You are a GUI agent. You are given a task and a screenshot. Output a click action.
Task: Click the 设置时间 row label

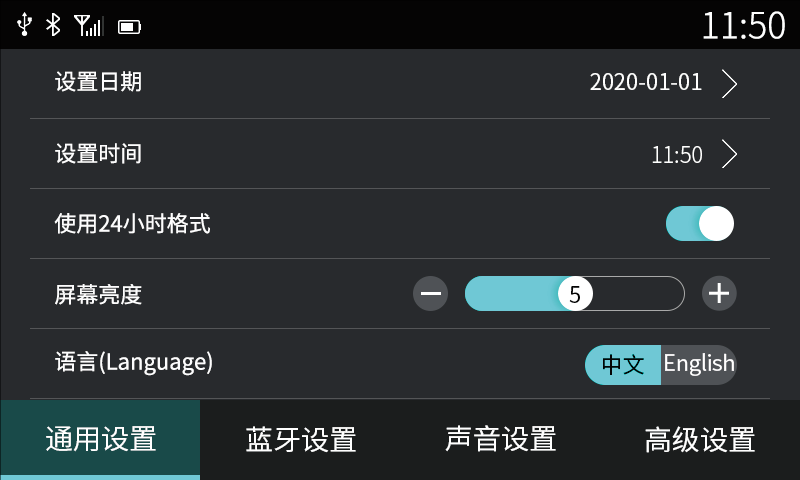[x=98, y=154]
